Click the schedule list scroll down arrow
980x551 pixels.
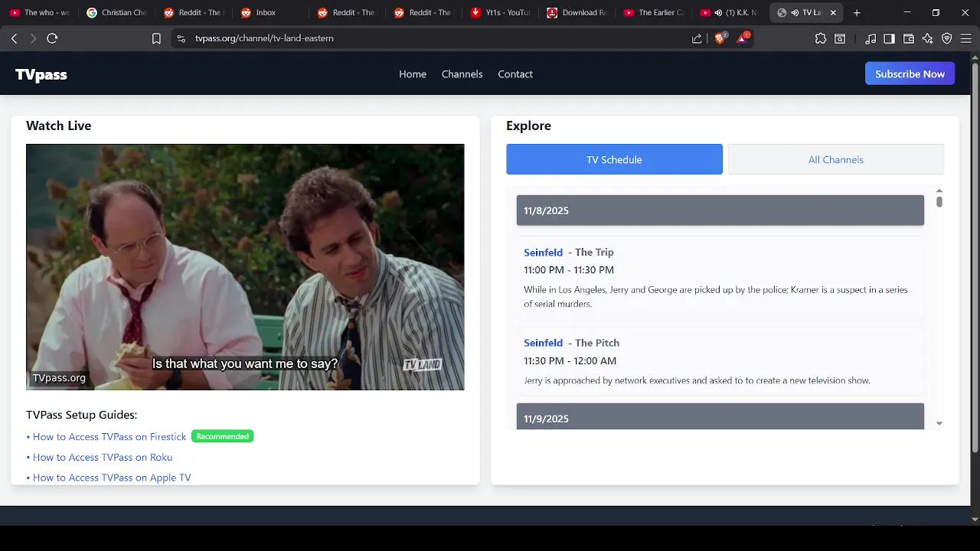click(939, 423)
